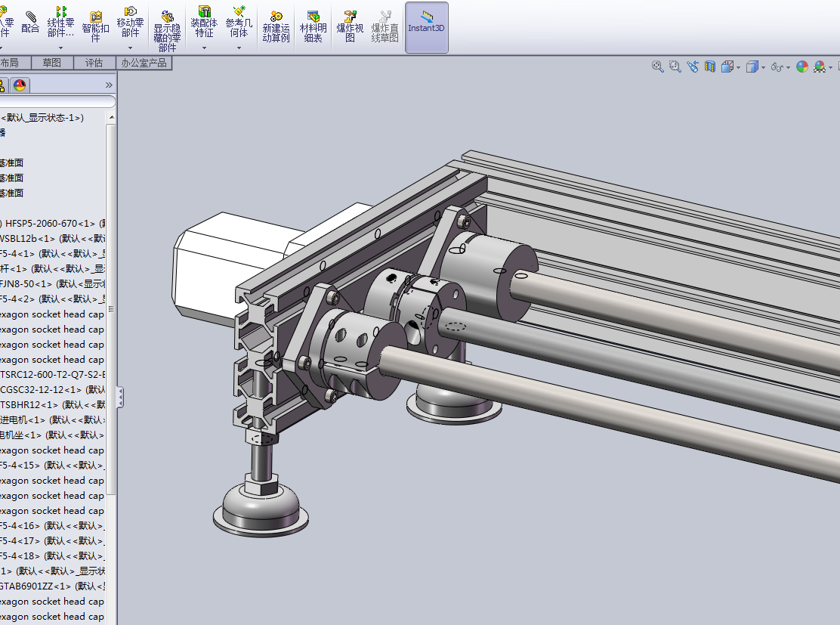Open the View Orientation dropdown arrow
This screenshot has height=625, width=840.
click(738, 67)
